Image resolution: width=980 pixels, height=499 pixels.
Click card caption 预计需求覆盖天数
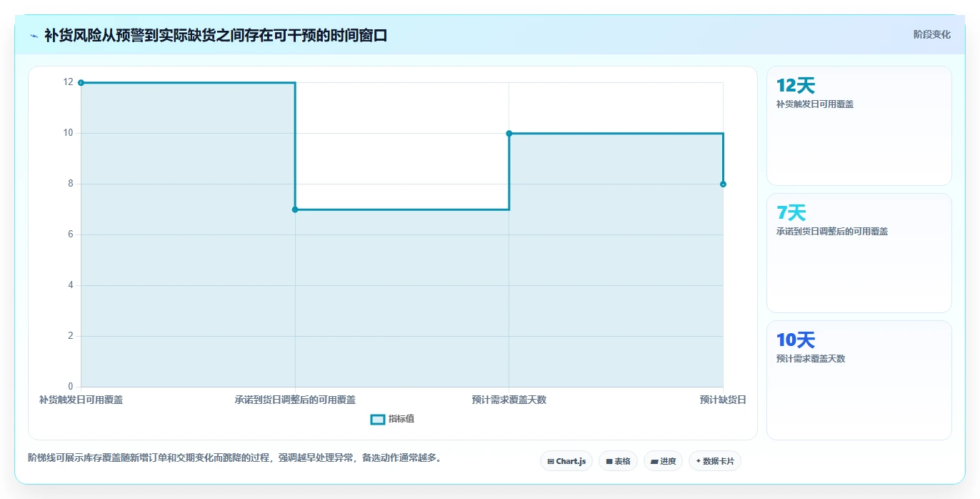click(811, 359)
